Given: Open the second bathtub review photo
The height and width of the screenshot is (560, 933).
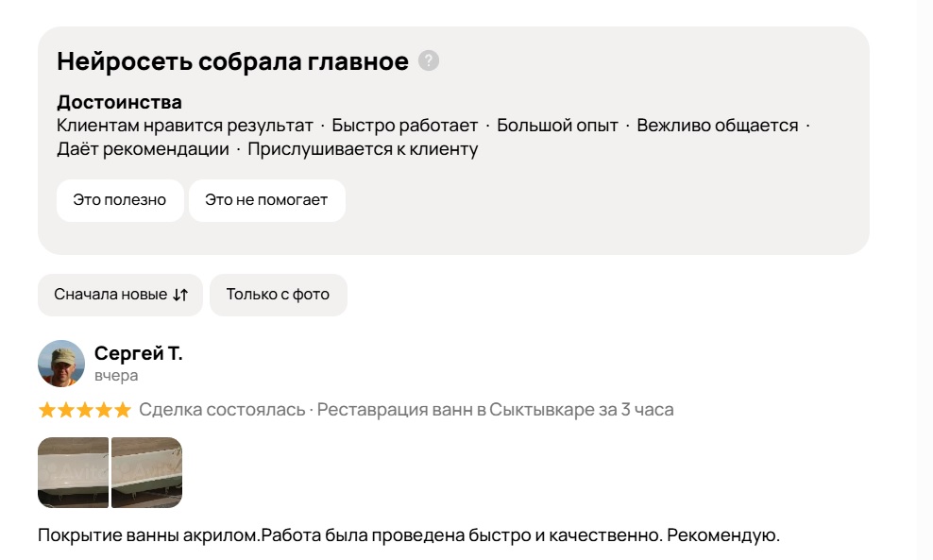Looking at the screenshot, I should point(146,472).
